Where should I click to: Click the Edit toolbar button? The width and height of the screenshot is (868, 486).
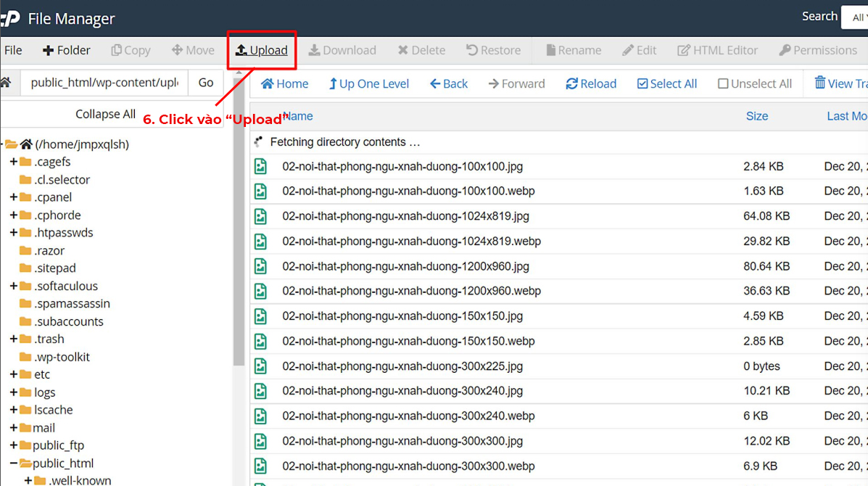pos(640,50)
